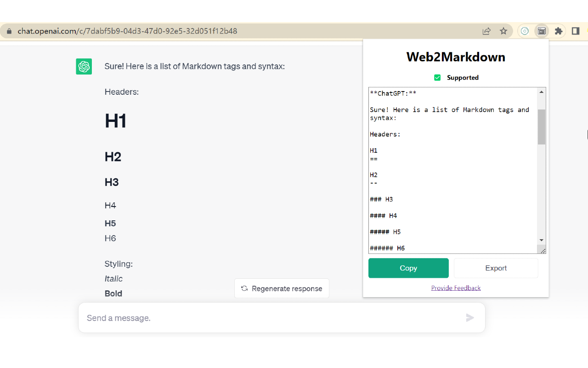Screen dimensions: 588x368
Task: Click the send message arrow icon
Action: (469, 317)
